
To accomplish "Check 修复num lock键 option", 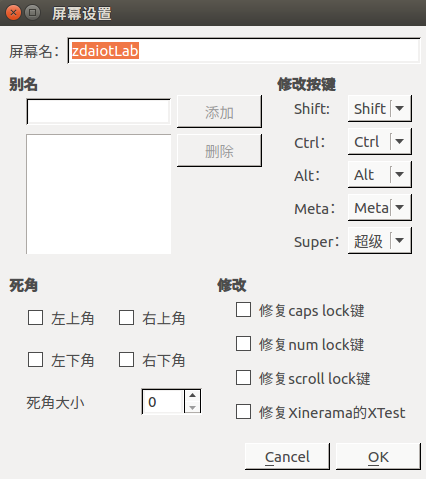I will [243, 344].
